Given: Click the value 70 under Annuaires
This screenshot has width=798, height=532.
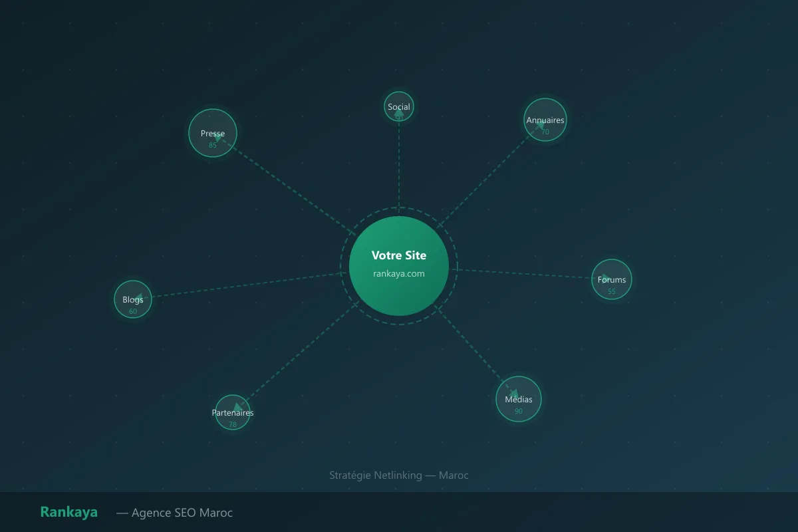Looking at the screenshot, I should (x=545, y=132).
